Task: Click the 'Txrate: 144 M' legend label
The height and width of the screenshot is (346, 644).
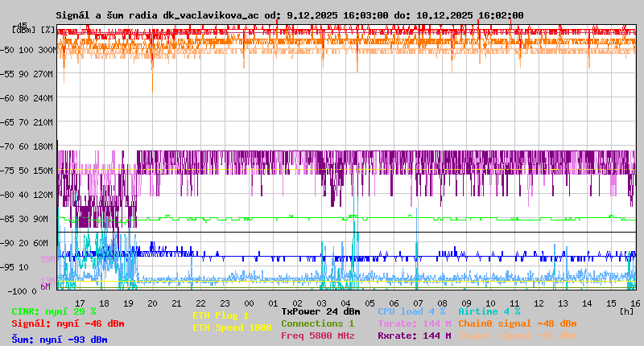Action: pyautogui.click(x=415, y=323)
